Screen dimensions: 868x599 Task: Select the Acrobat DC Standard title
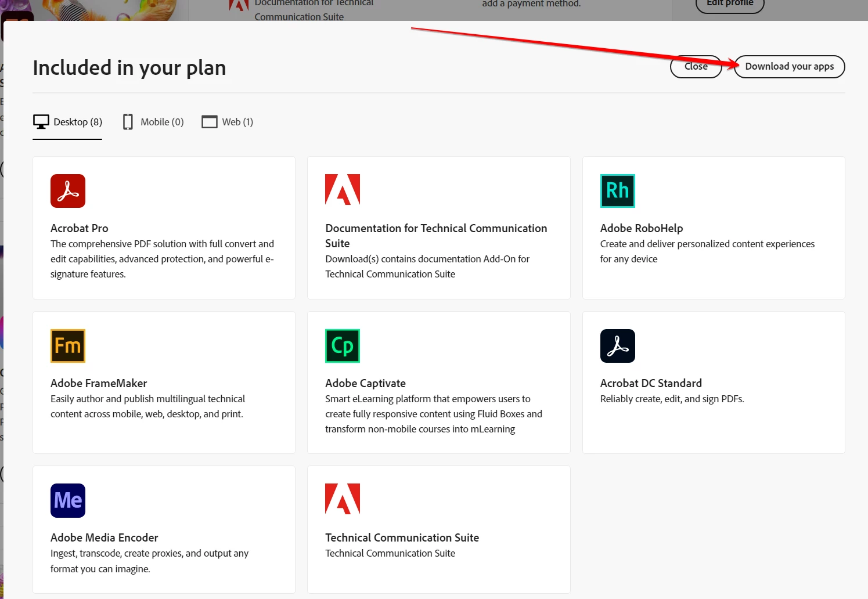(651, 383)
